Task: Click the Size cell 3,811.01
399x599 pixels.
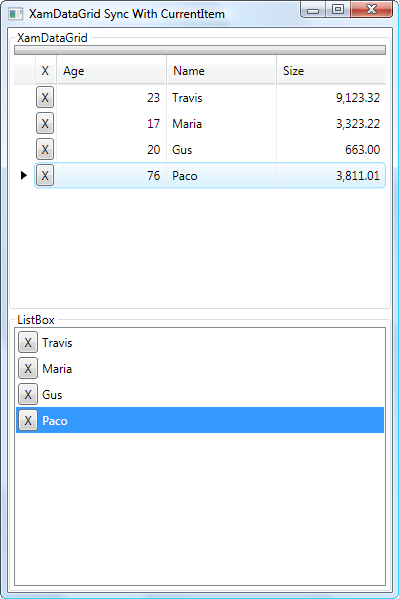Action: click(x=331, y=175)
